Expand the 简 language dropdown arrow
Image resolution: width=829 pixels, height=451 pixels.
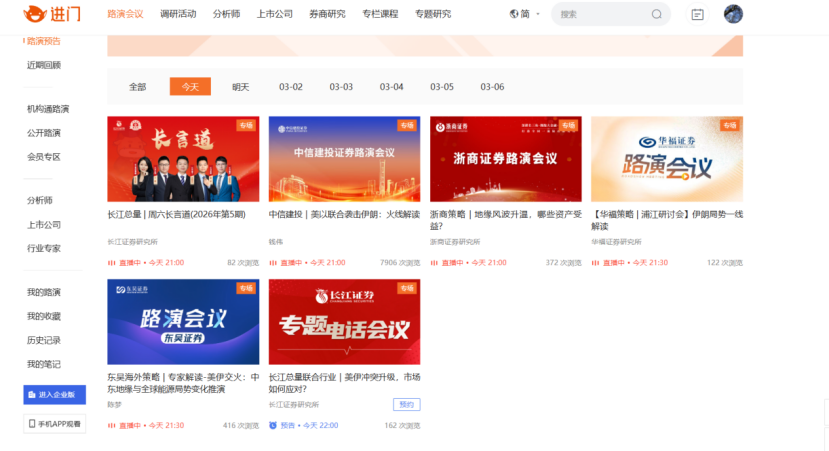click(x=538, y=14)
